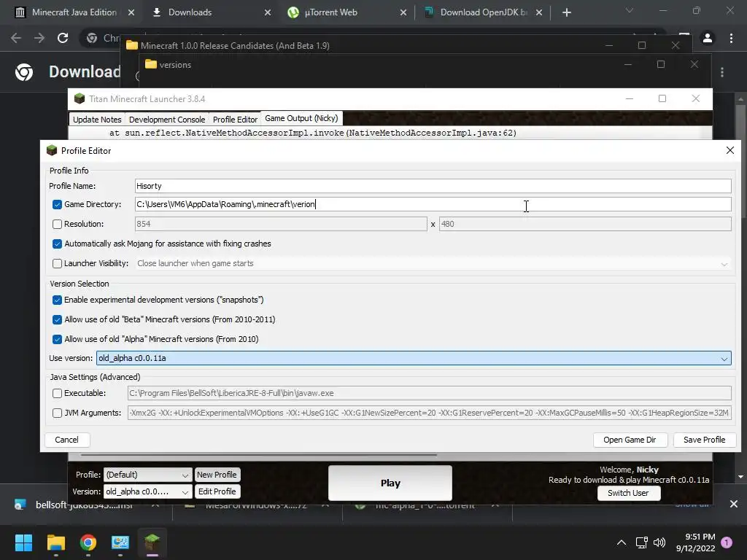Uncheck allow old Alpha Minecraft versions
This screenshot has height=560, width=747.
pyautogui.click(x=57, y=339)
